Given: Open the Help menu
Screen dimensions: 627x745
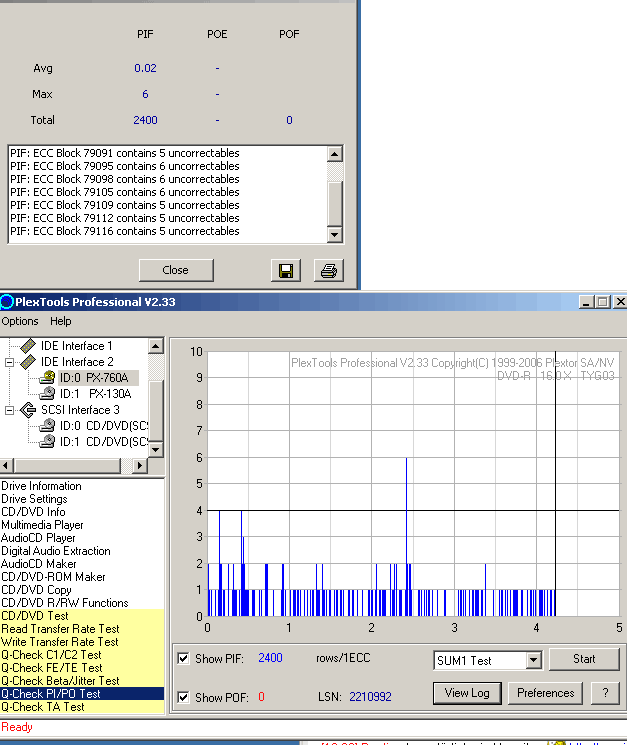Looking at the screenshot, I should 61,321.
